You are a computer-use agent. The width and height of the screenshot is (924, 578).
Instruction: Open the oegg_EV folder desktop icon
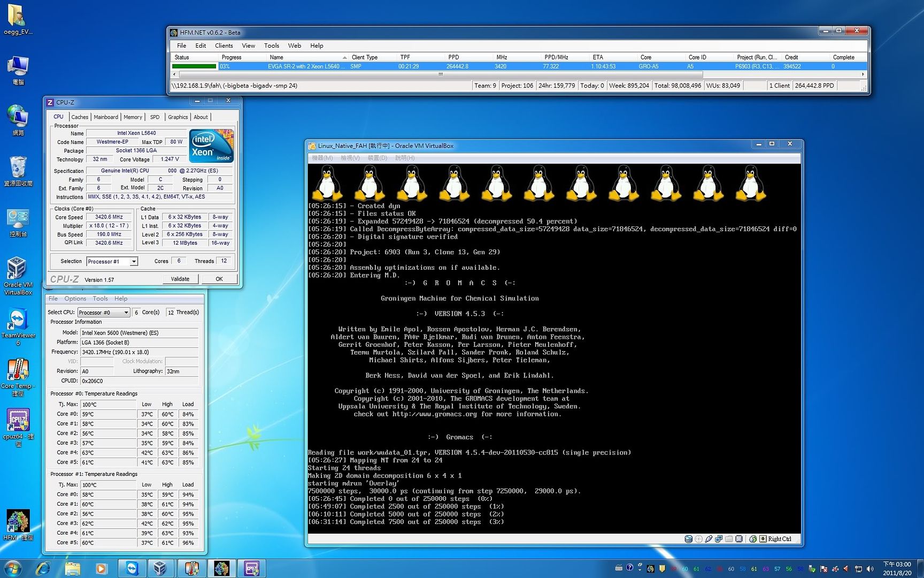coord(18,20)
